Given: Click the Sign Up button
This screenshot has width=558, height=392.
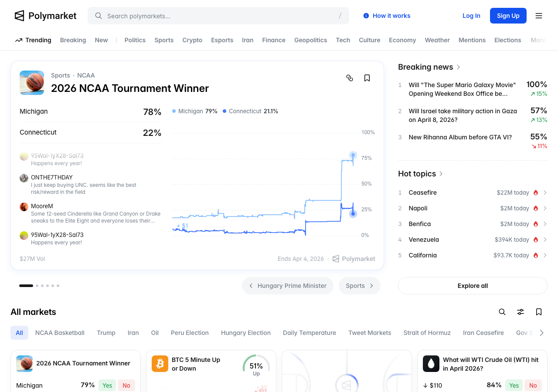Looking at the screenshot, I should click(508, 16).
